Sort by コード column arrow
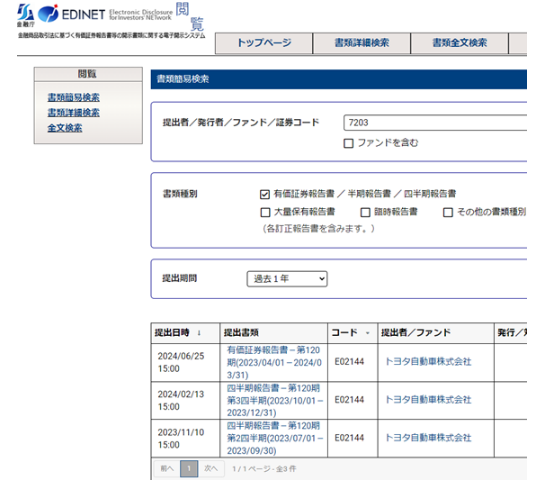 coord(367,333)
